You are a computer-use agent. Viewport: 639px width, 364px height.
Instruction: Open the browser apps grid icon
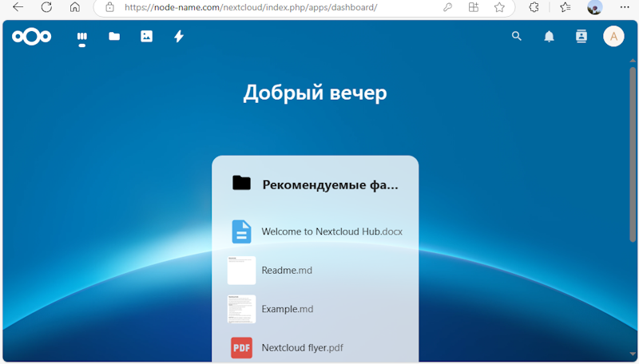[473, 7]
